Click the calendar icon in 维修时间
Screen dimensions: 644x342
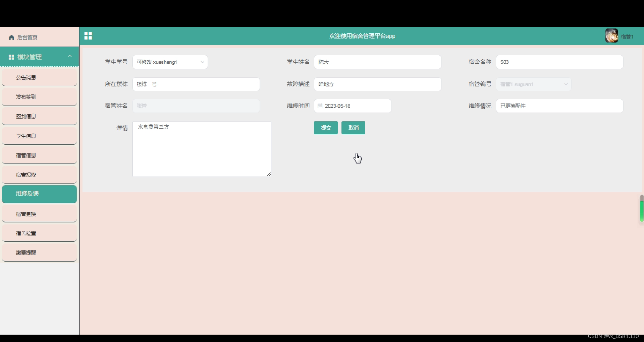320,106
